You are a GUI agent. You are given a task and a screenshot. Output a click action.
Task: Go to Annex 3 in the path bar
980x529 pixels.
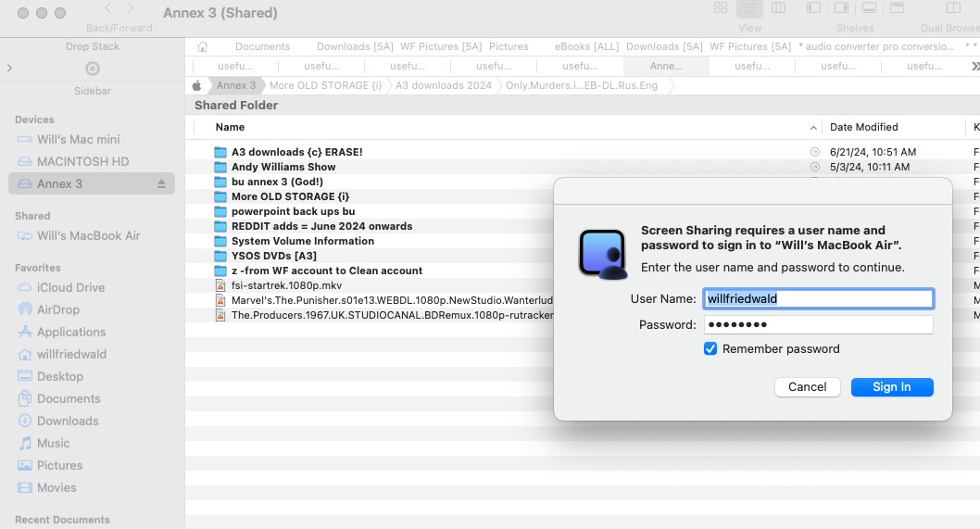tap(235, 85)
